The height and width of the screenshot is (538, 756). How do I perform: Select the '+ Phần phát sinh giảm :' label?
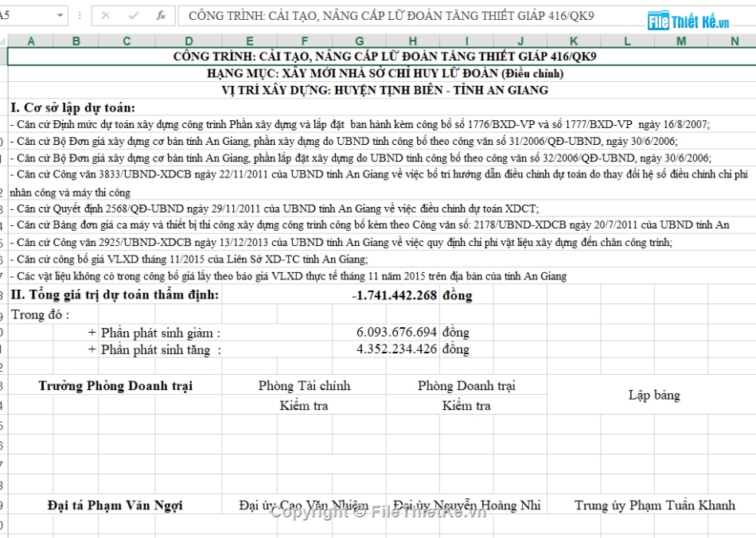[154, 333]
